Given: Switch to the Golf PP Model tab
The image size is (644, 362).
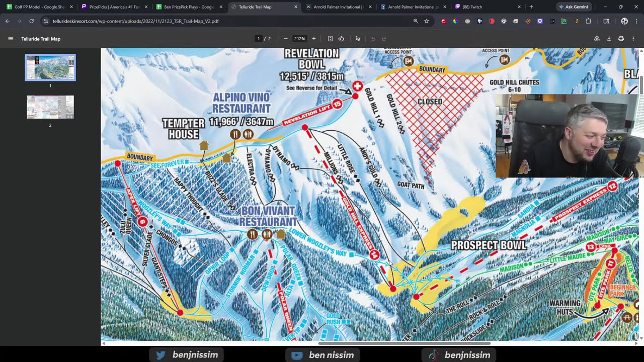Looking at the screenshot, I should coord(39,7).
